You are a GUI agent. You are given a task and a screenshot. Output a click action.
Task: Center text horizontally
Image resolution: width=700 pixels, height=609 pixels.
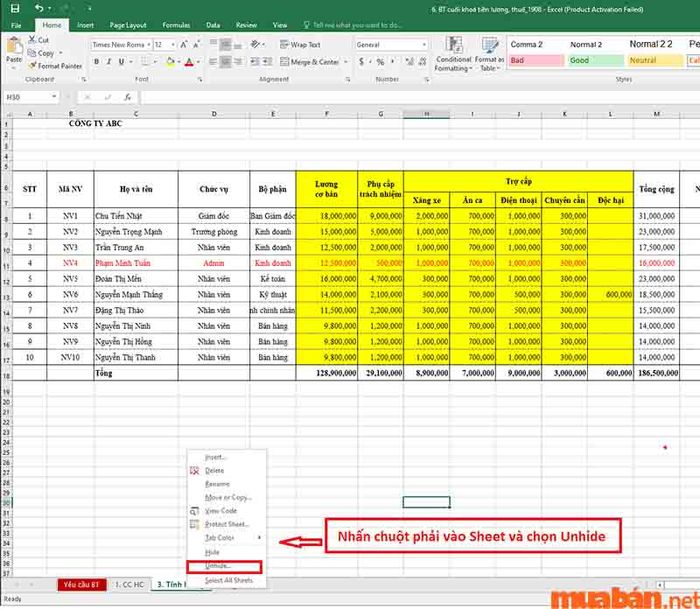226,62
